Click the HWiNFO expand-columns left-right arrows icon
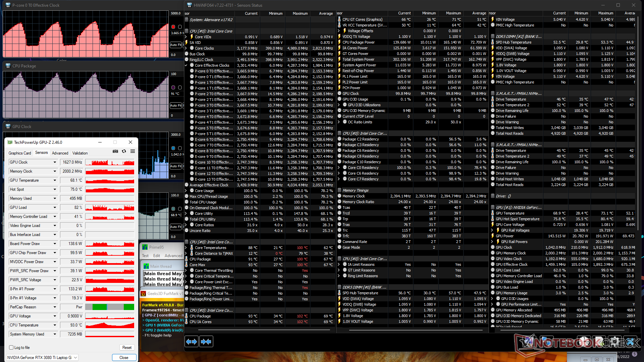The height and width of the screenshot is (362, 644). tap(192, 342)
